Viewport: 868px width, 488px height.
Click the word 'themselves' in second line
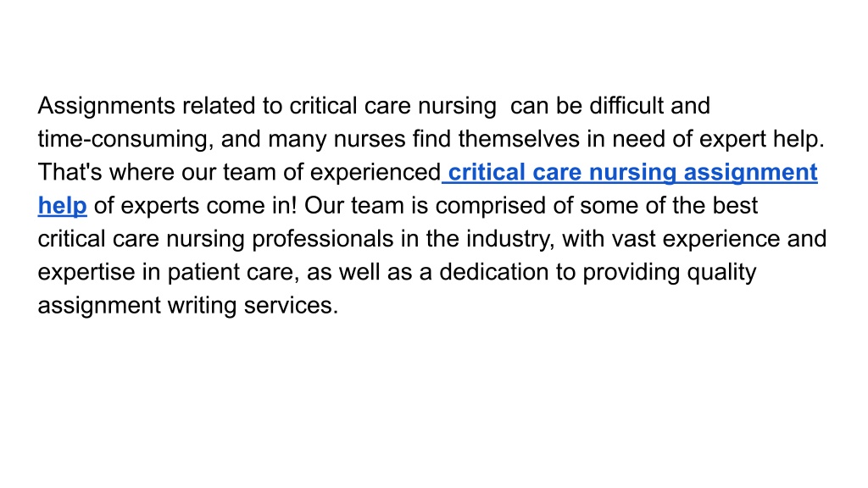519,139
